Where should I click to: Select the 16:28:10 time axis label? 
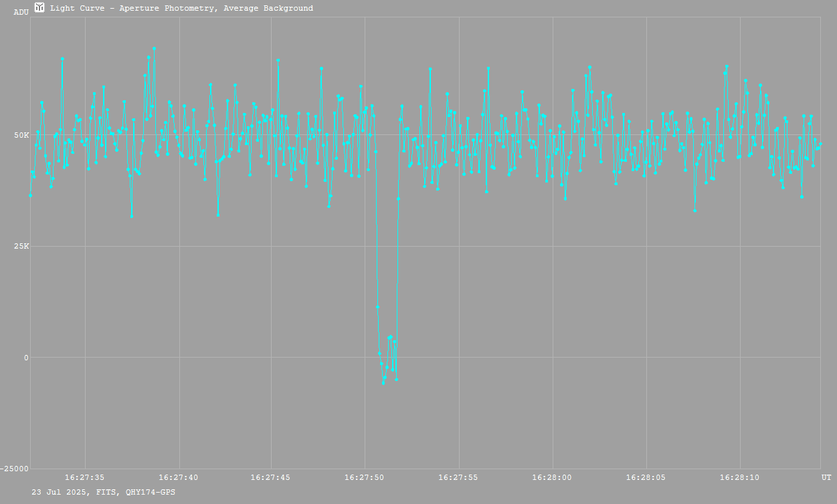tap(739, 478)
